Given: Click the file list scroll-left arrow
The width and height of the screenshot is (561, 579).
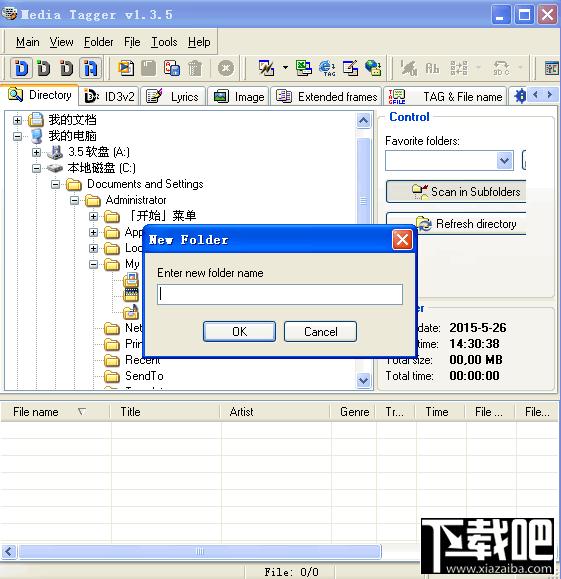Looking at the screenshot, I should [x=9, y=552].
